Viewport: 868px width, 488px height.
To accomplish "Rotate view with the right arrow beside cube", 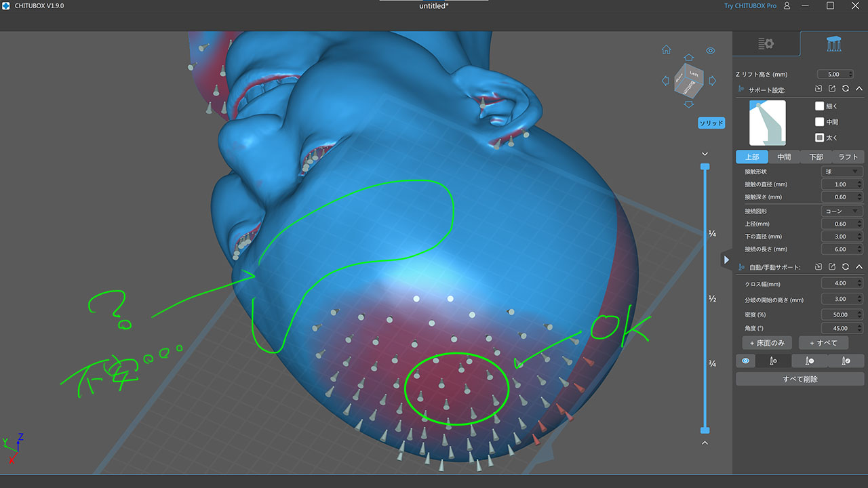I will (x=713, y=81).
